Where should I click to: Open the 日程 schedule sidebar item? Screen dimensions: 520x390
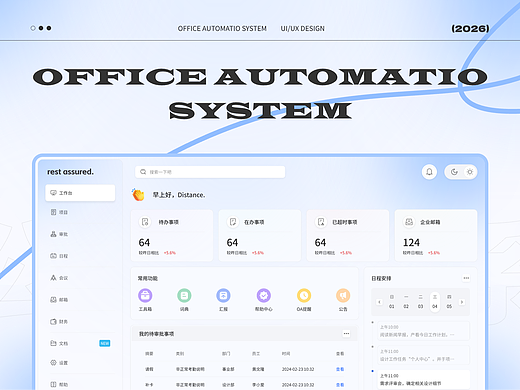coord(59,256)
